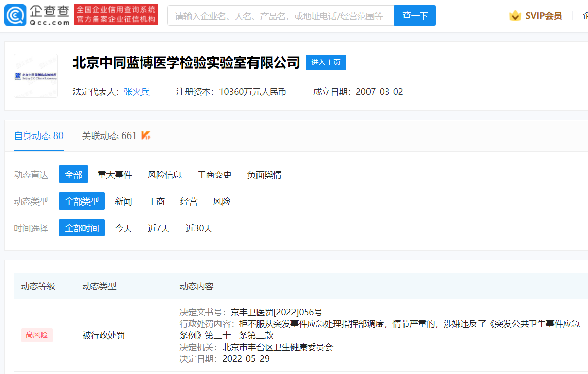The width and height of the screenshot is (588, 374).
Task: Filter by 风险信息
Action: 165,175
